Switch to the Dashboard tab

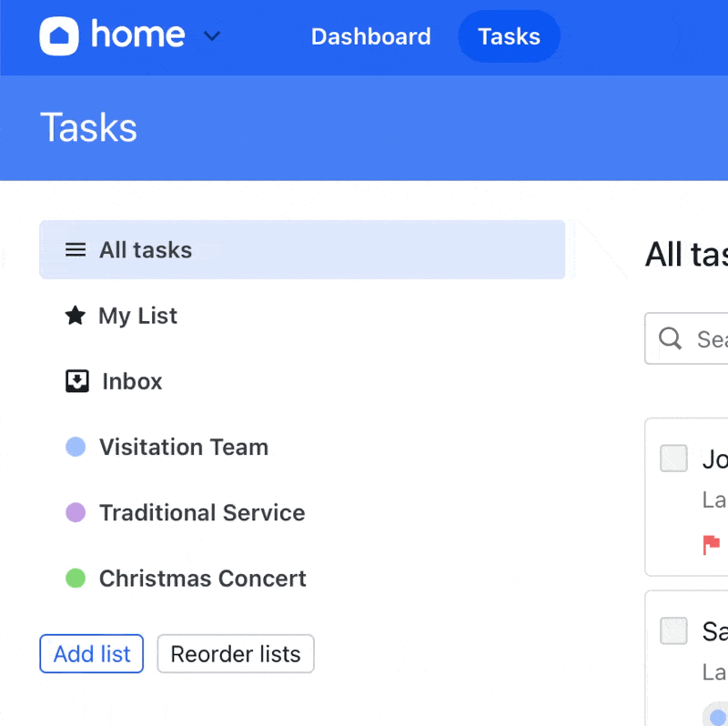coord(370,36)
